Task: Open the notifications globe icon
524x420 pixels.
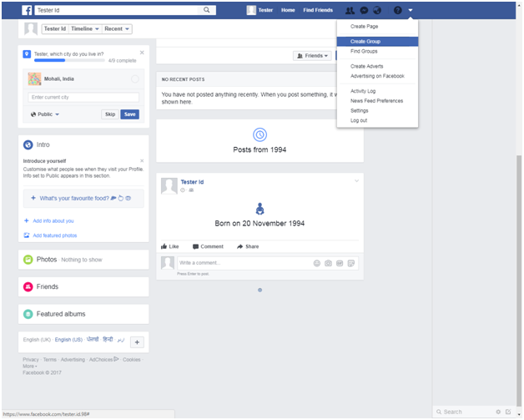Action: [377, 10]
